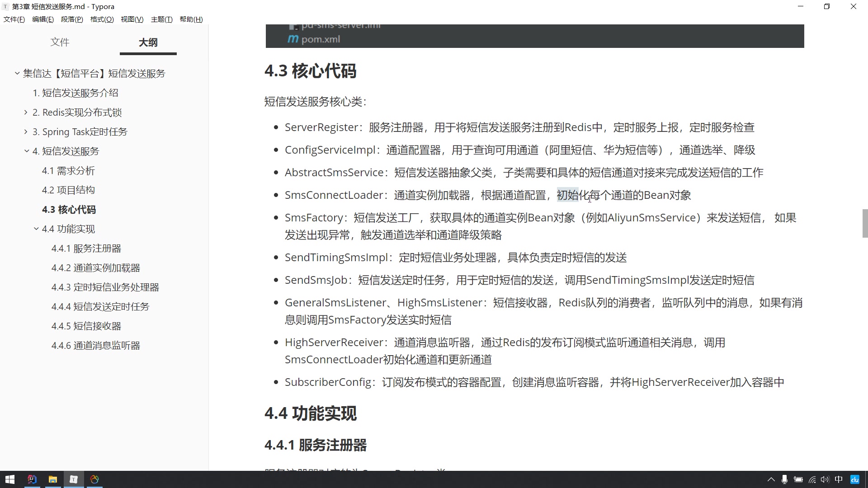Collapse the 4. 短信发送服务 outline node
Viewport: 868px width, 488px height.
click(27, 151)
